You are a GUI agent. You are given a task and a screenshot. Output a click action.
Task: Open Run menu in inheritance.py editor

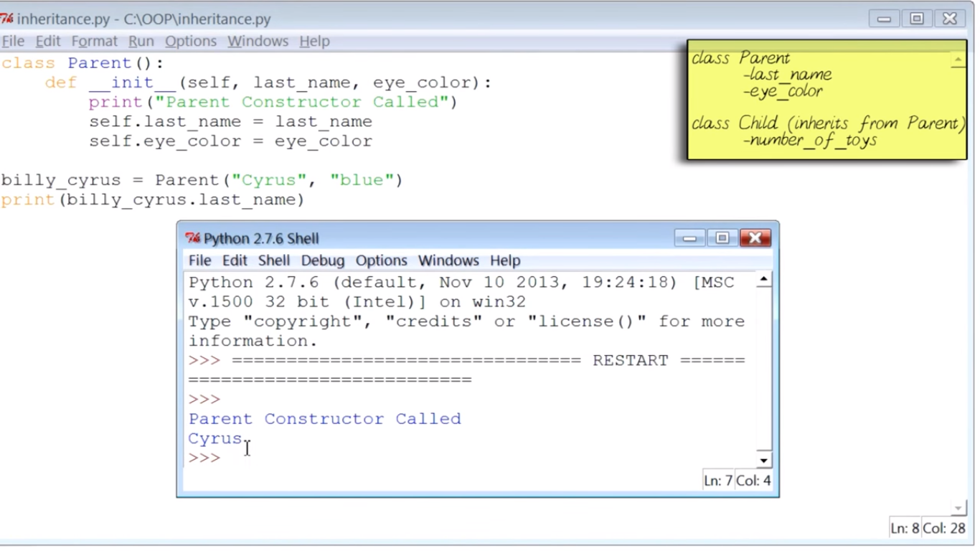[x=141, y=42]
